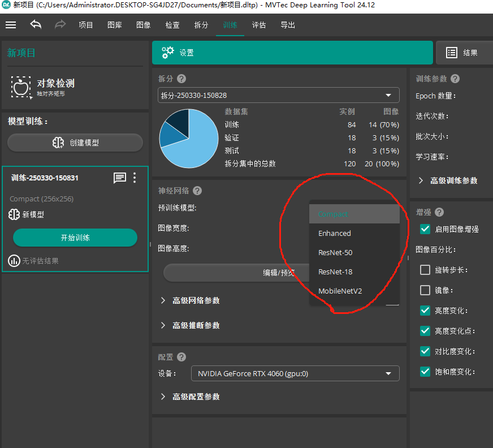Switch to the 图像 tab
The width and height of the screenshot is (493, 448).
point(144,25)
